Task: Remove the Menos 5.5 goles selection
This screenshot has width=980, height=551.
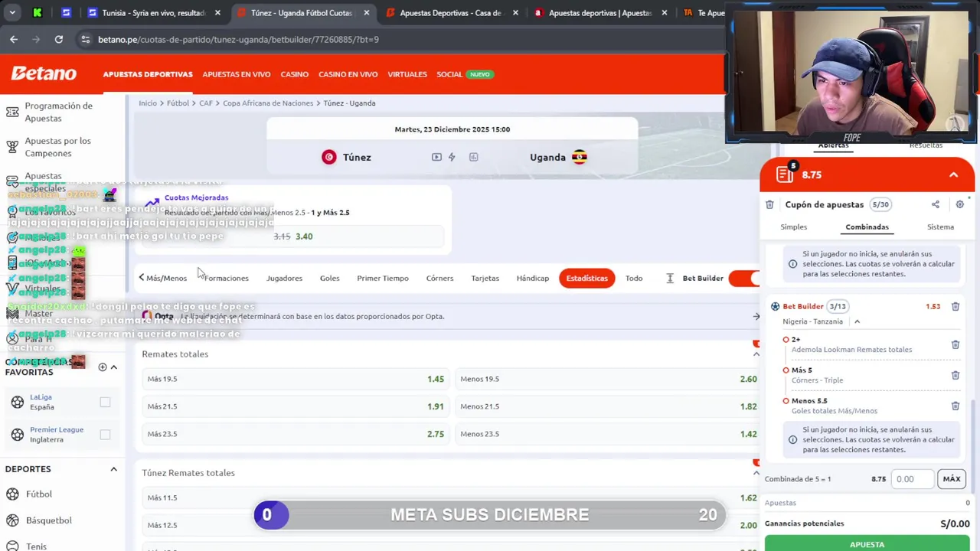Action: coord(955,406)
